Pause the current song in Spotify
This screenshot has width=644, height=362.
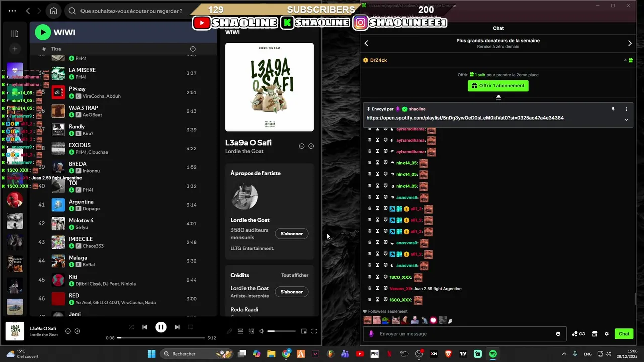pos(161,327)
